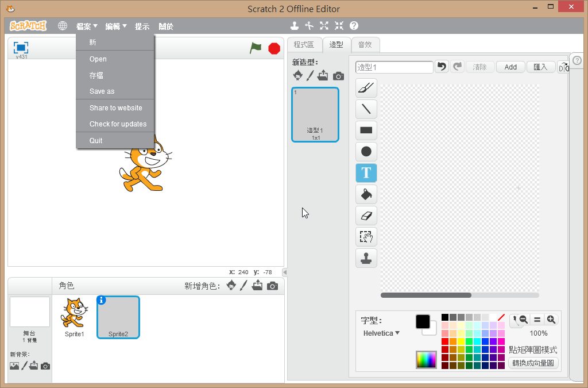Choose new costume from library icon
588x388 pixels.
pyautogui.click(x=298, y=75)
